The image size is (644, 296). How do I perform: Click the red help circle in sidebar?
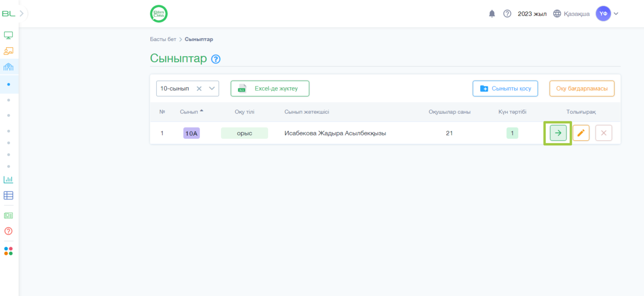point(8,231)
